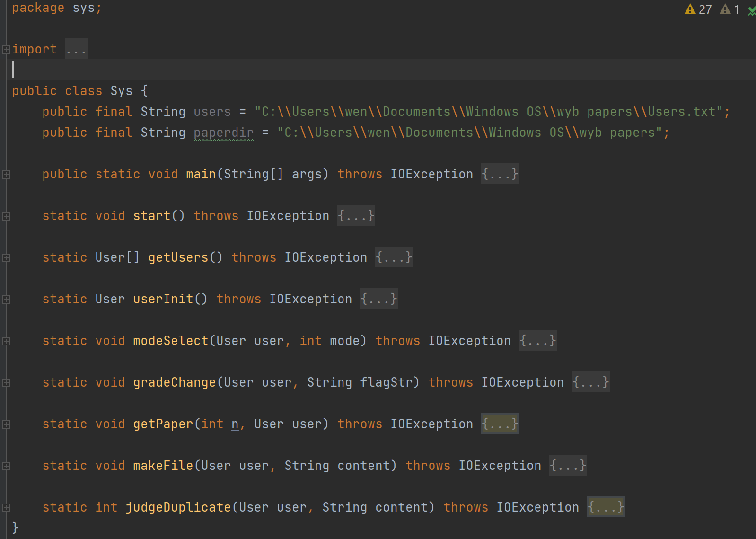The height and width of the screenshot is (539, 756).
Task: Expand the start method fold gutter icon
Action: 6,216
